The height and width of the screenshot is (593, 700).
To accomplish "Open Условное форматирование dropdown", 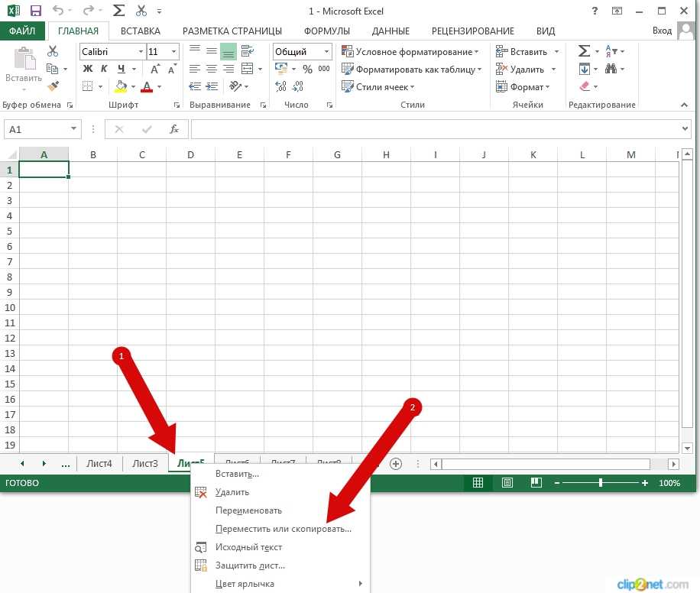I will tap(410, 52).
